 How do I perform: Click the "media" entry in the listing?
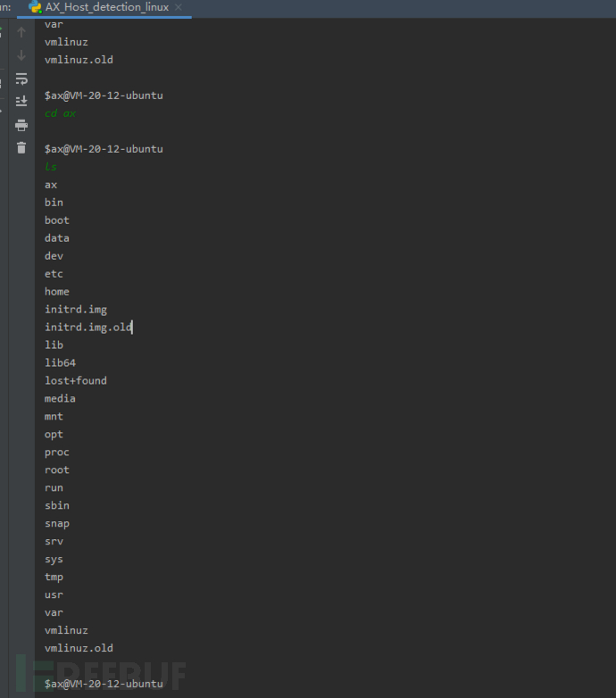[60, 399]
